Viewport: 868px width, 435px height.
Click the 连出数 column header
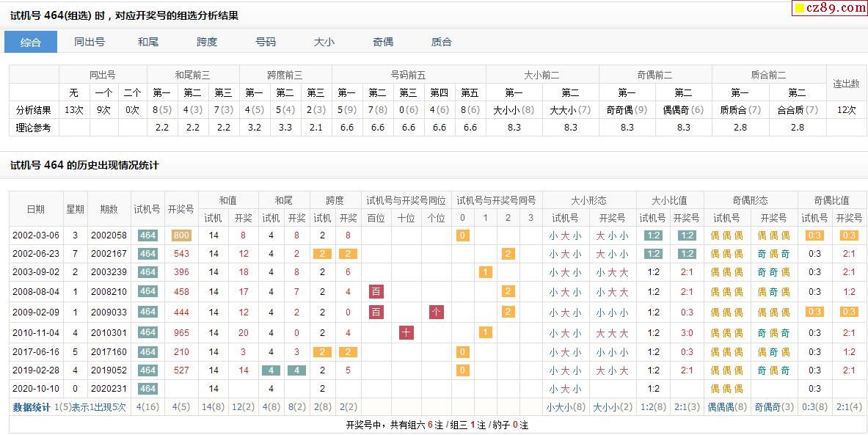coord(846,84)
